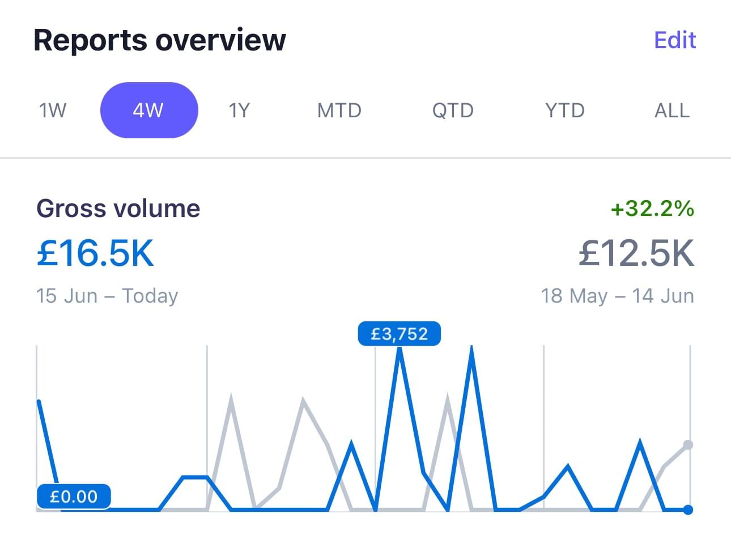This screenshot has height=560, width=731.
Task: Click the gray end-point dot on the chart
Action: pyautogui.click(x=688, y=445)
